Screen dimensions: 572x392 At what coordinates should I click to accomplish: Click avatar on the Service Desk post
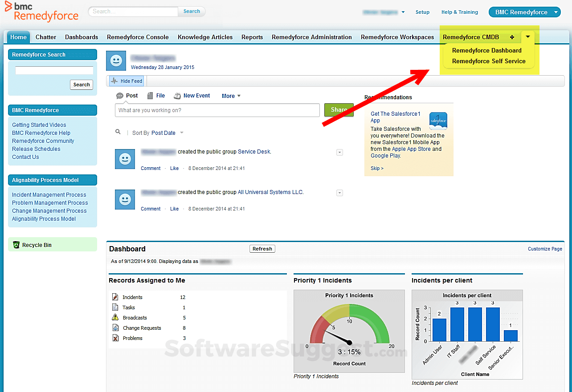(x=125, y=159)
